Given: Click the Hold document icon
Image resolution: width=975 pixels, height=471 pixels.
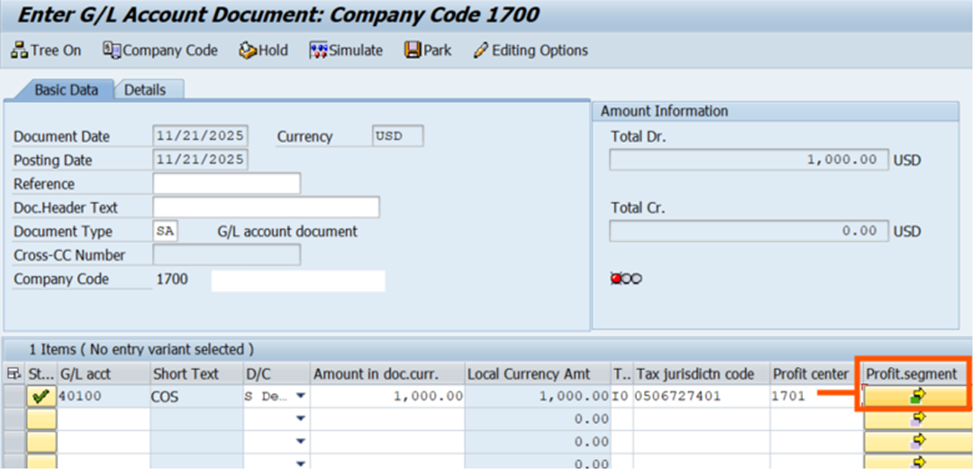Looking at the screenshot, I should pos(247,50).
